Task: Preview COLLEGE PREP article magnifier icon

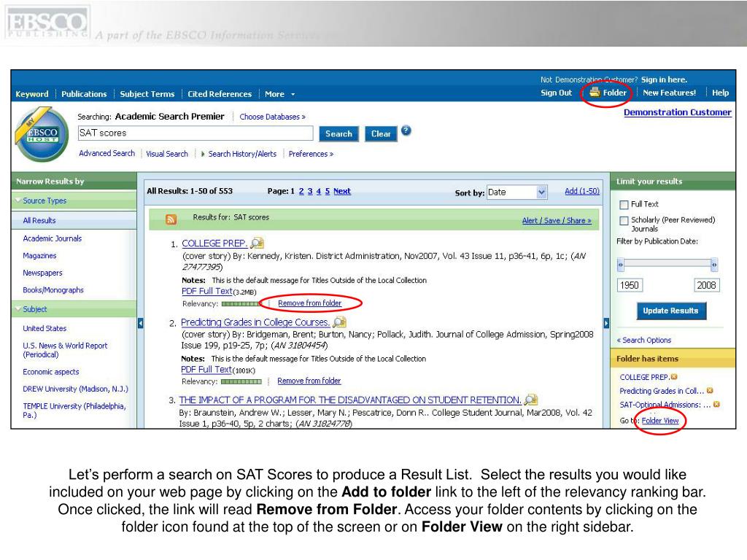Action: coord(258,243)
